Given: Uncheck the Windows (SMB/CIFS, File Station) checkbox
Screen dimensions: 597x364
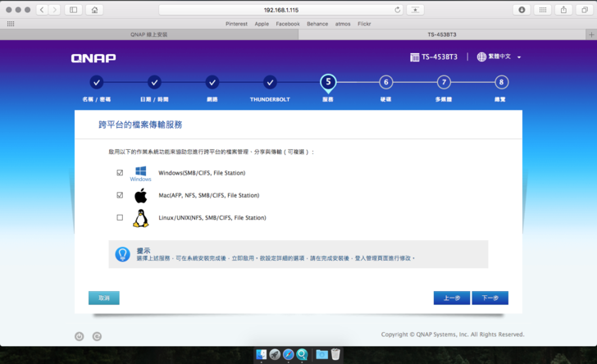Looking at the screenshot, I should [x=120, y=173].
